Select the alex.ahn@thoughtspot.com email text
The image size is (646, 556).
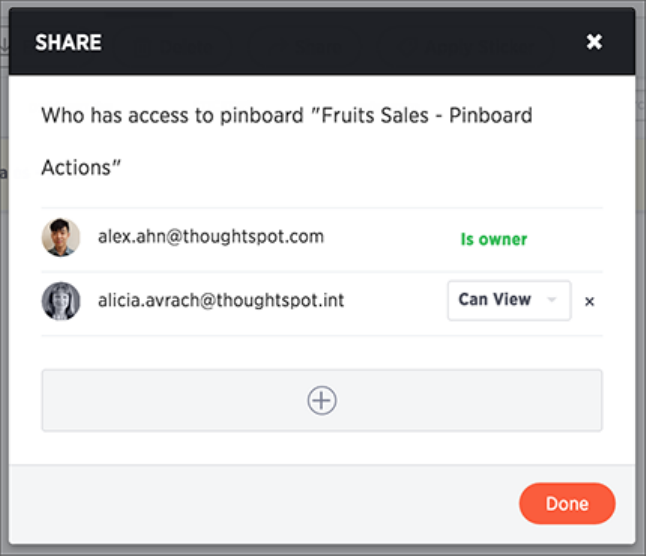click(x=210, y=237)
